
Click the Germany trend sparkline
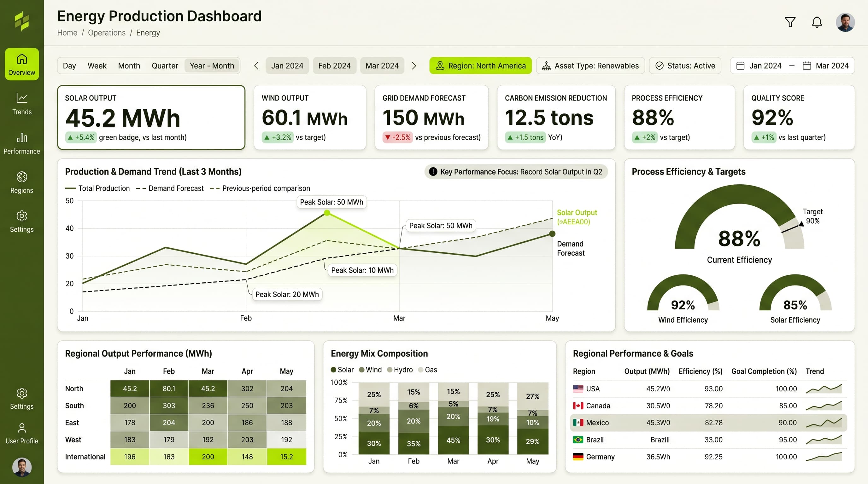click(x=824, y=457)
